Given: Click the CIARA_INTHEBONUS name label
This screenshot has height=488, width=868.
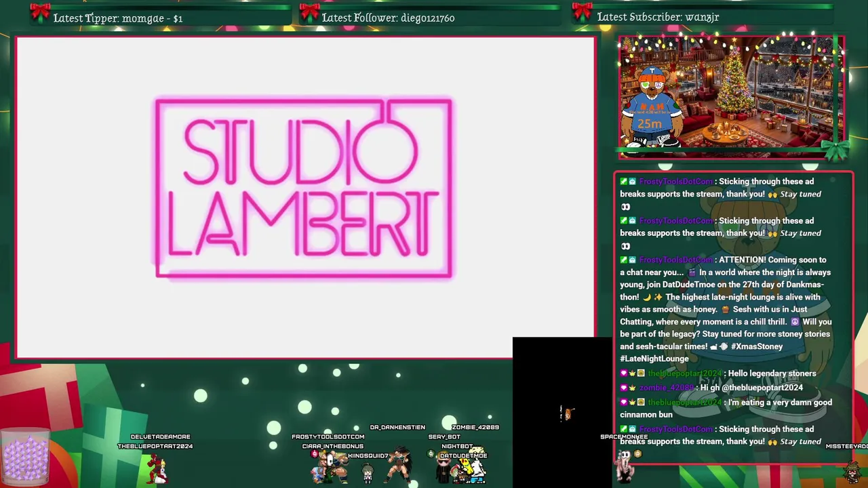Looking at the screenshot, I should [x=332, y=446].
